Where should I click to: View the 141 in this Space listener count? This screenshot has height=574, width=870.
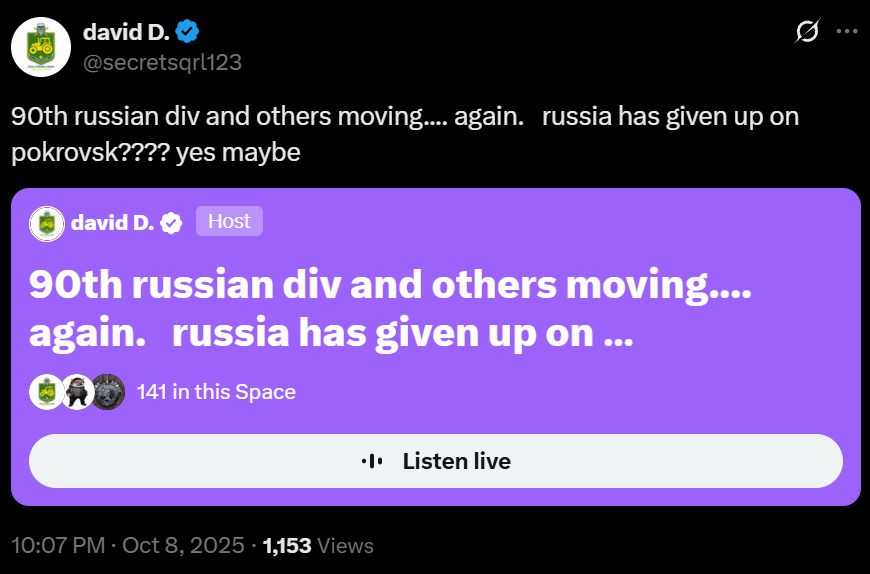click(216, 392)
